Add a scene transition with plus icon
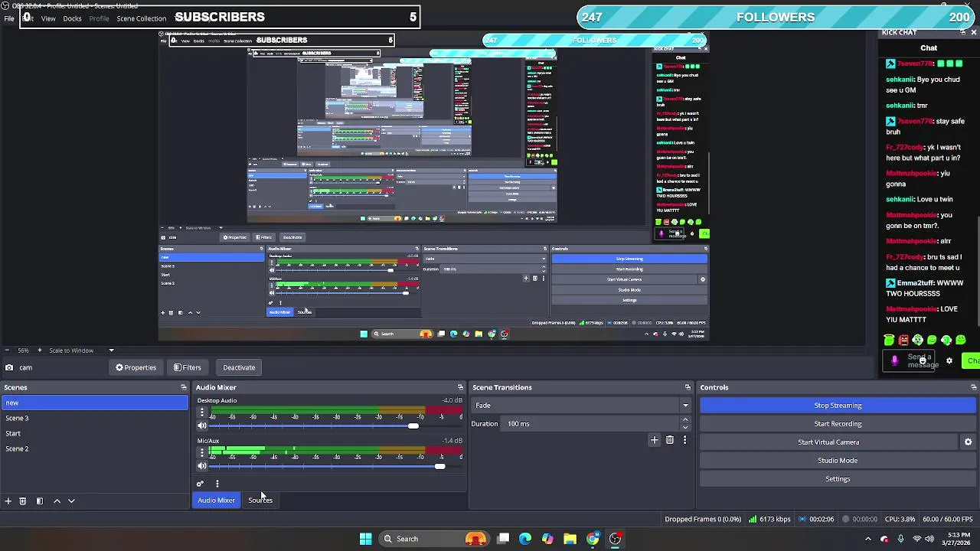 pos(654,440)
